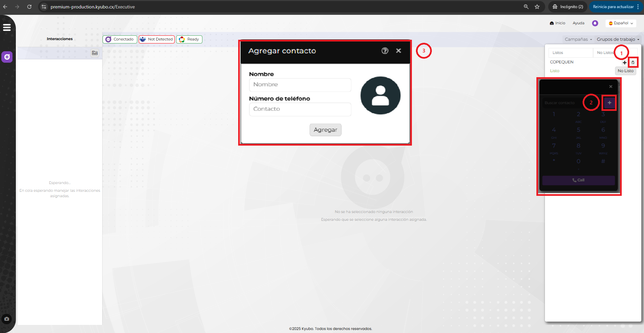
Task: Click the Nombre input field
Action: pos(300,85)
